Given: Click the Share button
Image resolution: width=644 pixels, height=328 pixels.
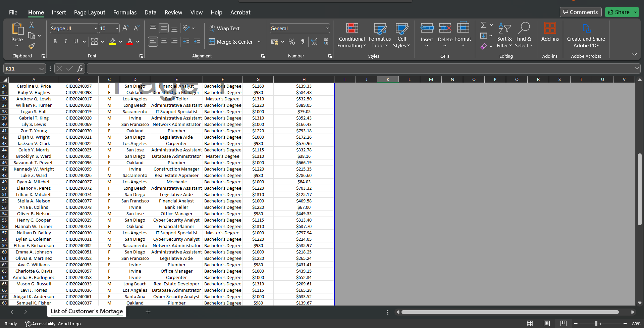Looking at the screenshot, I should click(619, 12).
